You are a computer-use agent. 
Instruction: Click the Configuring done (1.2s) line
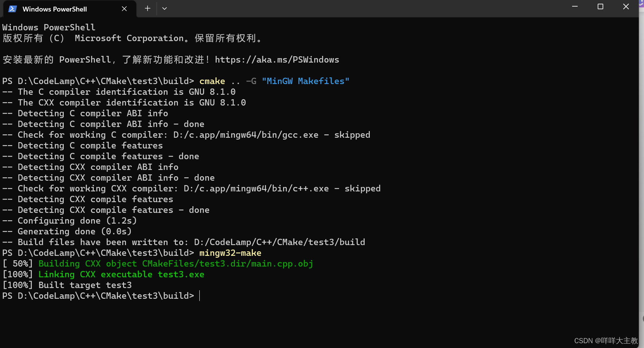click(70, 221)
